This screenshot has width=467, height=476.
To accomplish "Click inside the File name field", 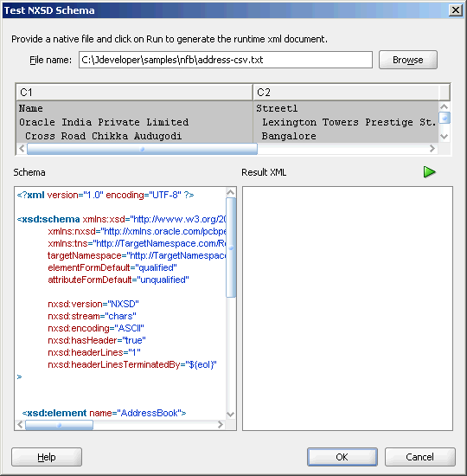I will [226, 60].
